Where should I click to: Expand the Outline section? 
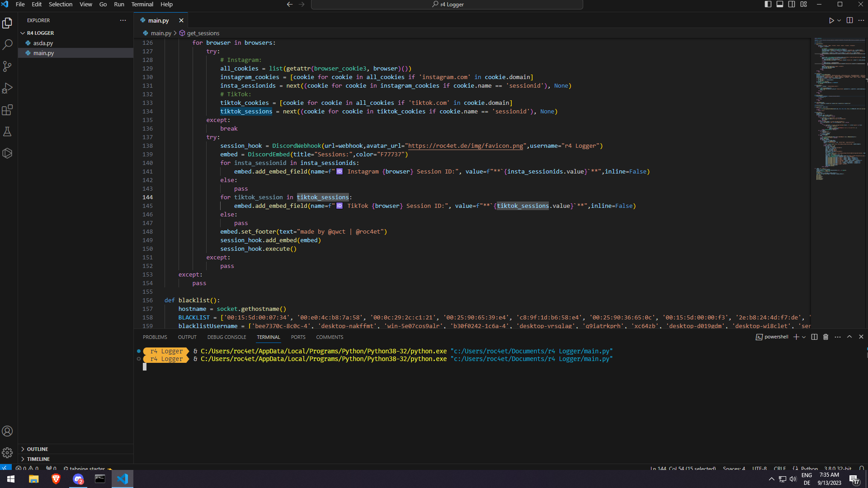[x=37, y=449]
